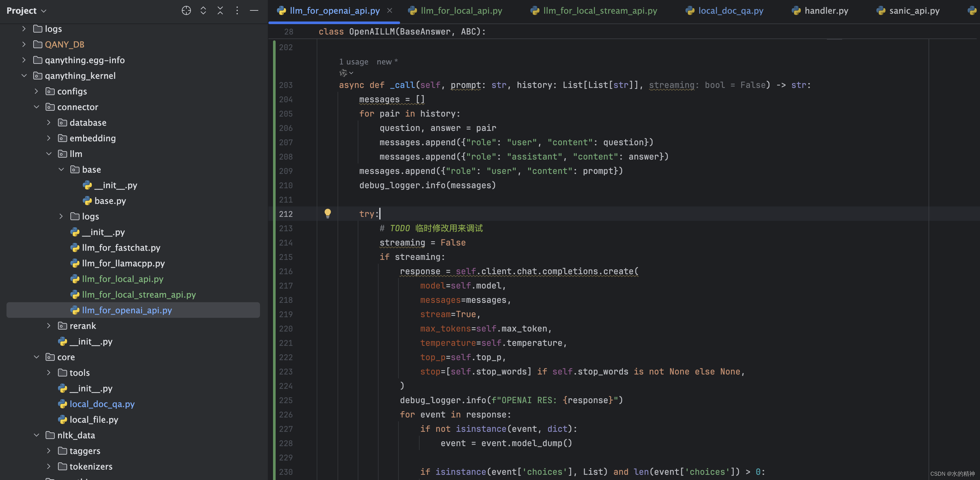980x480 pixels.
Task: Expand the taggers folder
Action: 49,451
